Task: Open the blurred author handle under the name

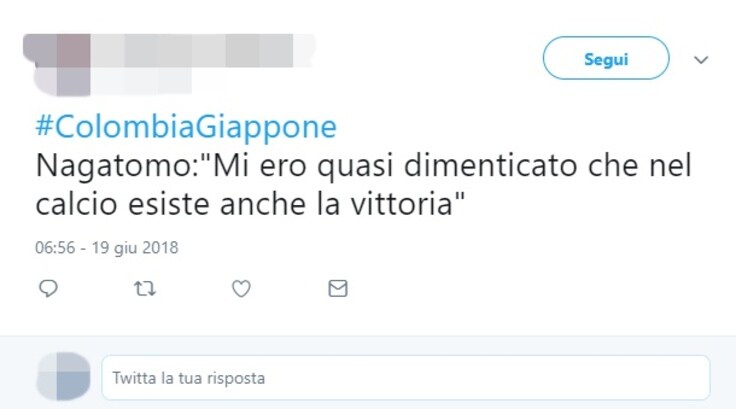Action: click(x=141, y=81)
